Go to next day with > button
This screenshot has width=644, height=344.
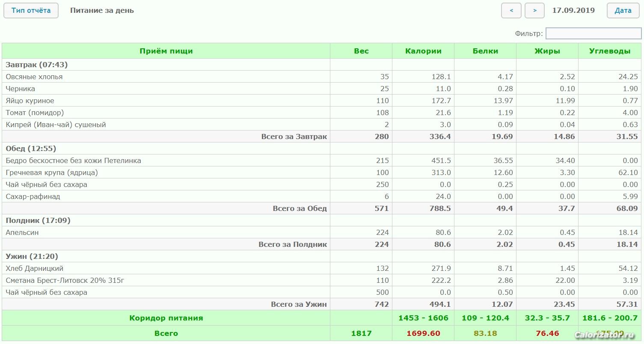point(535,10)
